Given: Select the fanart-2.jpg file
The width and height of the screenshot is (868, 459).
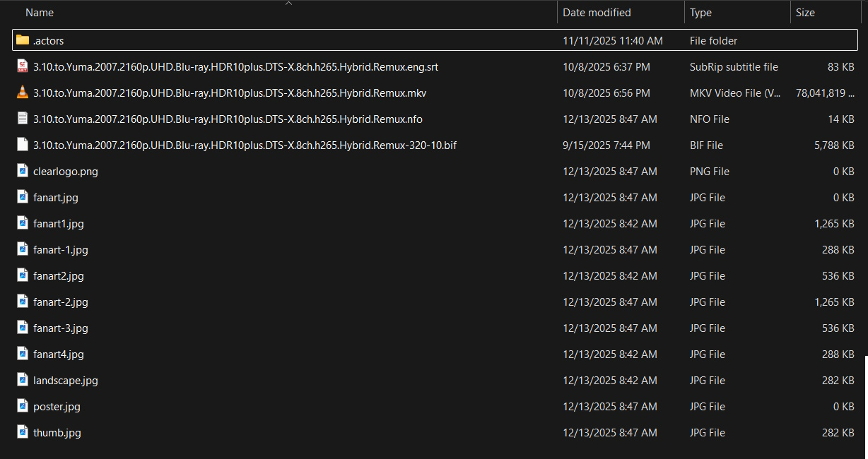Looking at the screenshot, I should coord(61,302).
